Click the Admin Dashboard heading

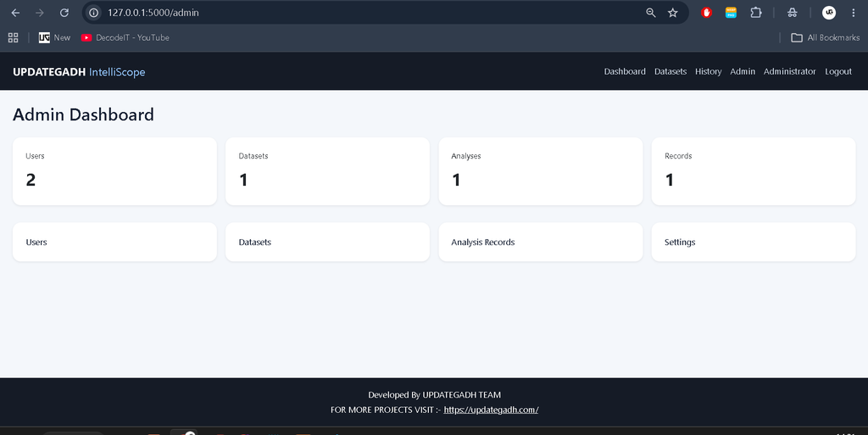(x=84, y=114)
